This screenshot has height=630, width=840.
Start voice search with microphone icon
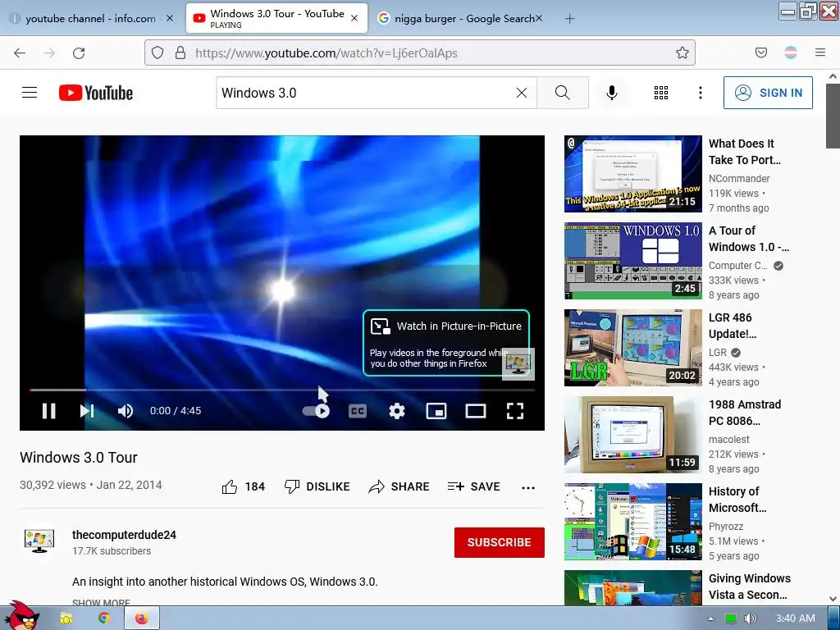612,93
